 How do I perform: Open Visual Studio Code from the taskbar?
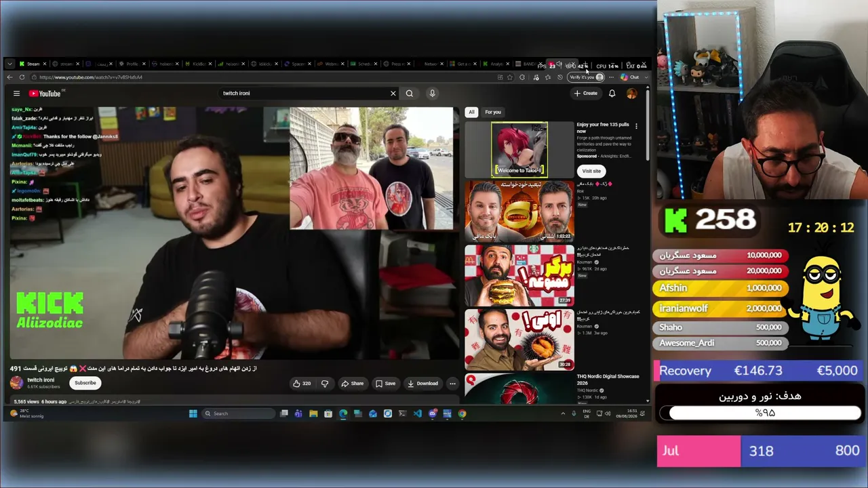pyautogui.click(x=417, y=413)
